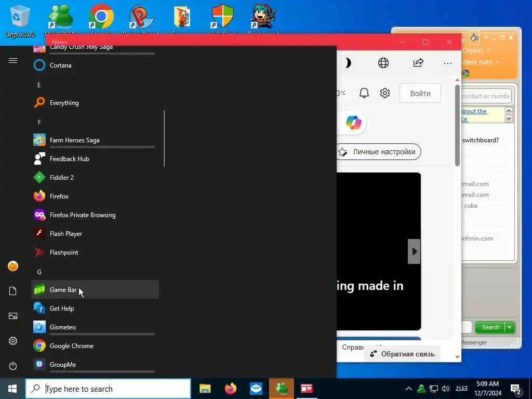Open user account avatar in Start menu
532x399 pixels.
[x=13, y=266]
